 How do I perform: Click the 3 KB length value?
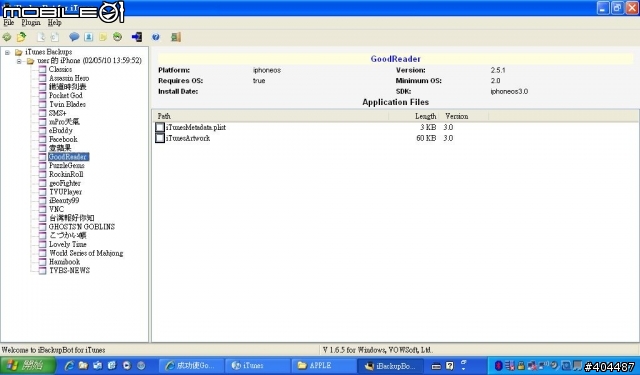pyautogui.click(x=428, y=127)
